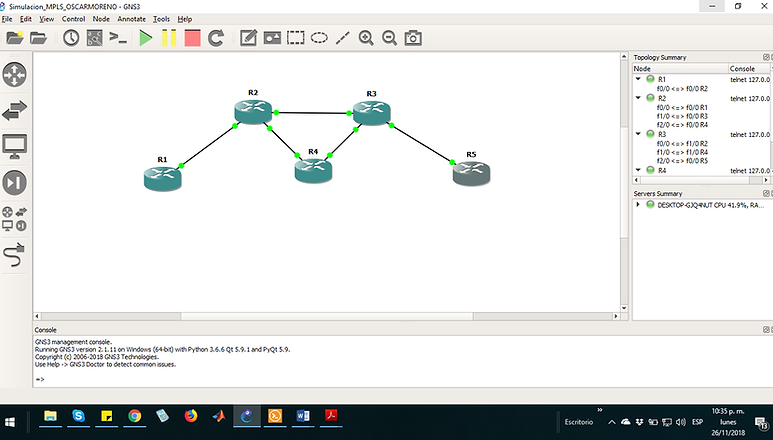Expand the DESKTOP-GJQ4NUT server entry
Image resolution: width=773 pixels, height=440 pixels.
pyautogui.click(x=638, y=204)
